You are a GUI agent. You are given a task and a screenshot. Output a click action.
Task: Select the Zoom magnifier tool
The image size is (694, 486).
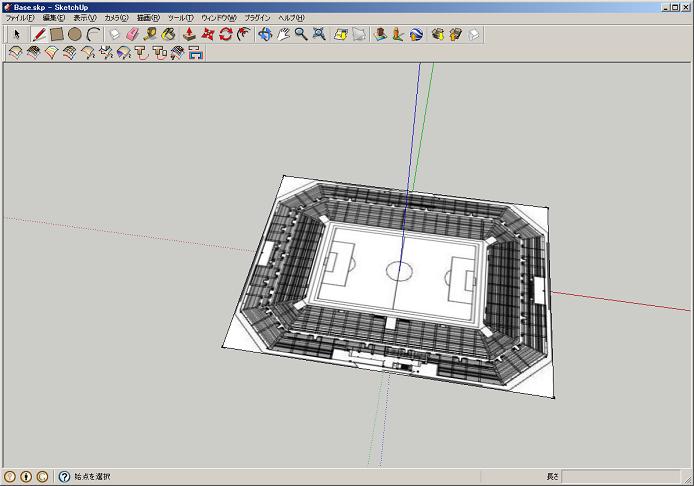click(x=301, y=34)
